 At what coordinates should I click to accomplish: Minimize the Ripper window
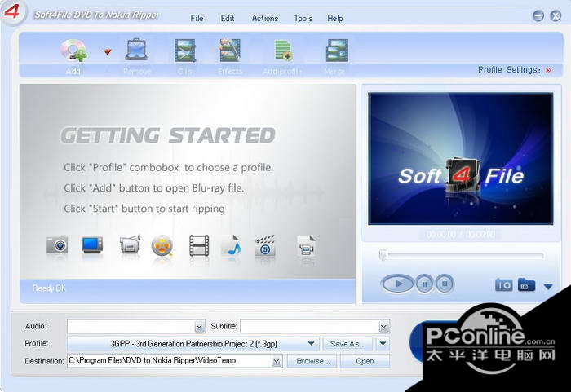coord(538,16)
